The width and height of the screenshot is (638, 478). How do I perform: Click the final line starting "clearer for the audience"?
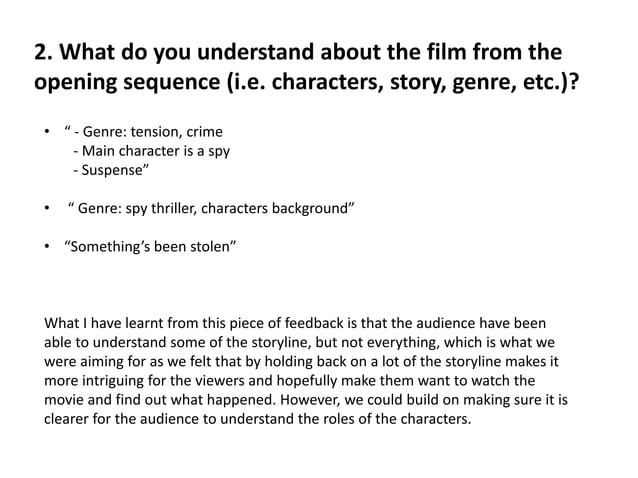pyautogui.click(x=256, y=418)
